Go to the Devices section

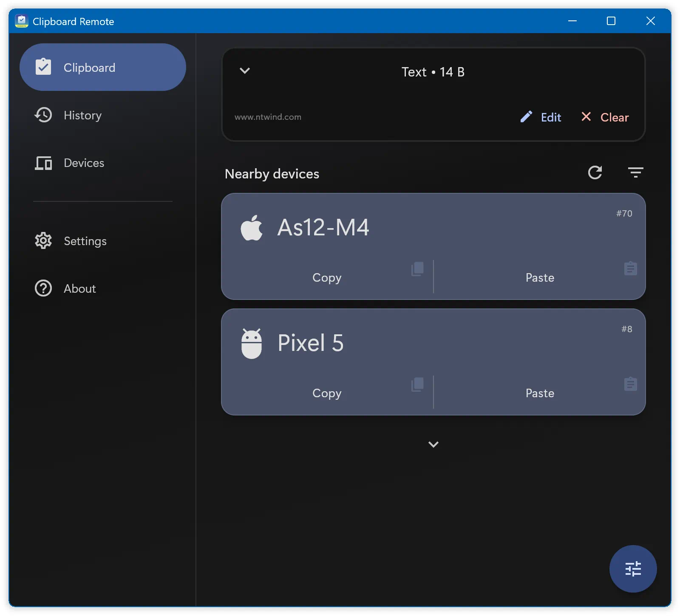coord(103,163)
